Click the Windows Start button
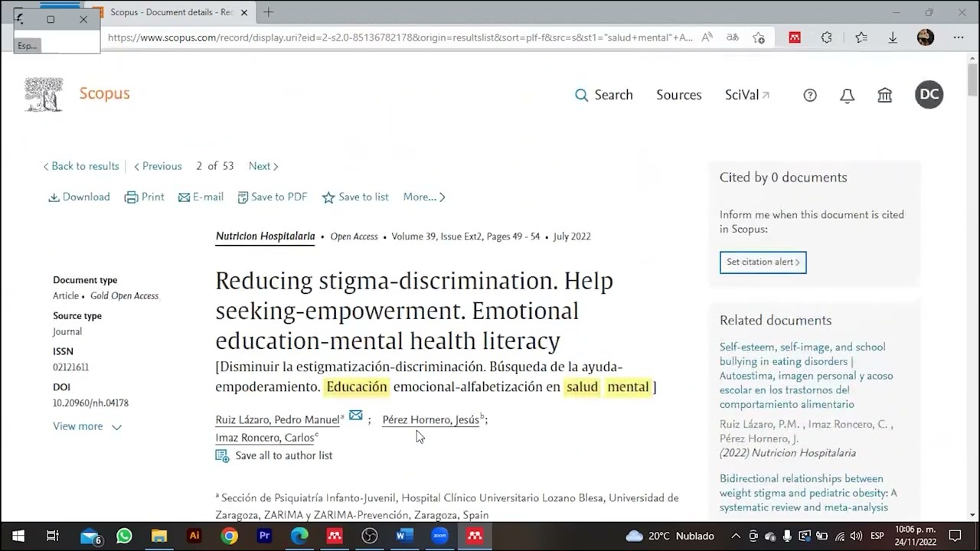Viewport: 980px width, 551px height. 18,536
